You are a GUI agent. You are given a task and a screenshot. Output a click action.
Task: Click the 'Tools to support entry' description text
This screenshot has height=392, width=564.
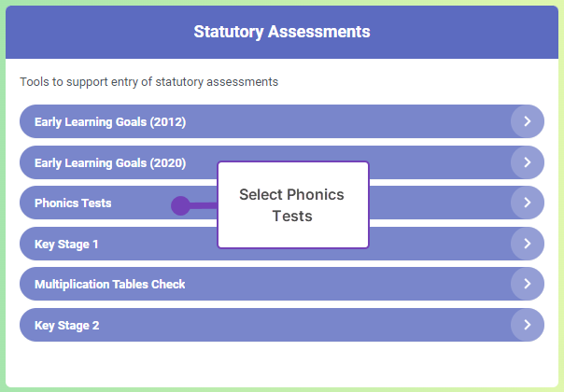(149, 82)
